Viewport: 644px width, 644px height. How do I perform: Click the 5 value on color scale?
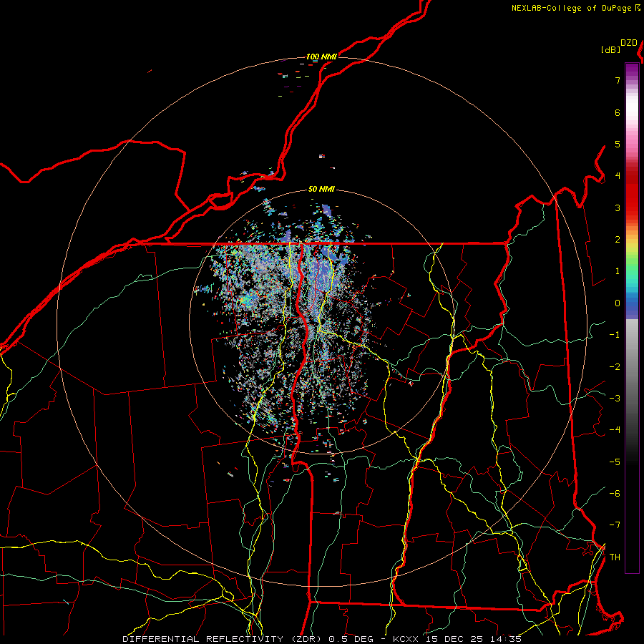pos(618,144)
